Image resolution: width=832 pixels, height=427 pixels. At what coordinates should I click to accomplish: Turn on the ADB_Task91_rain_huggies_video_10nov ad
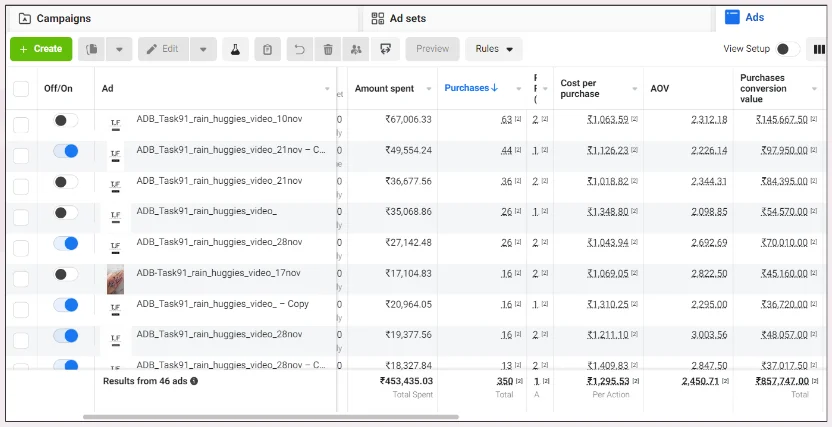[66, 120]
